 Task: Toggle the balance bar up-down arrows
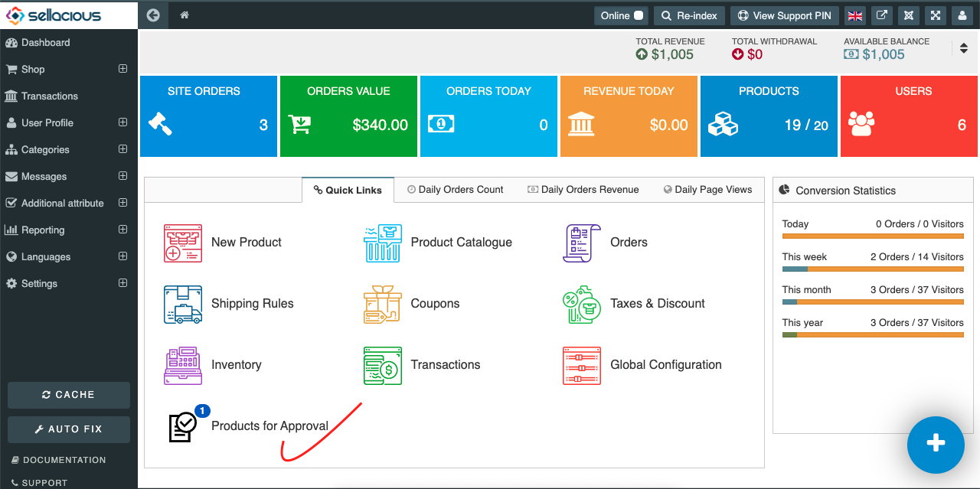(964, 48)
